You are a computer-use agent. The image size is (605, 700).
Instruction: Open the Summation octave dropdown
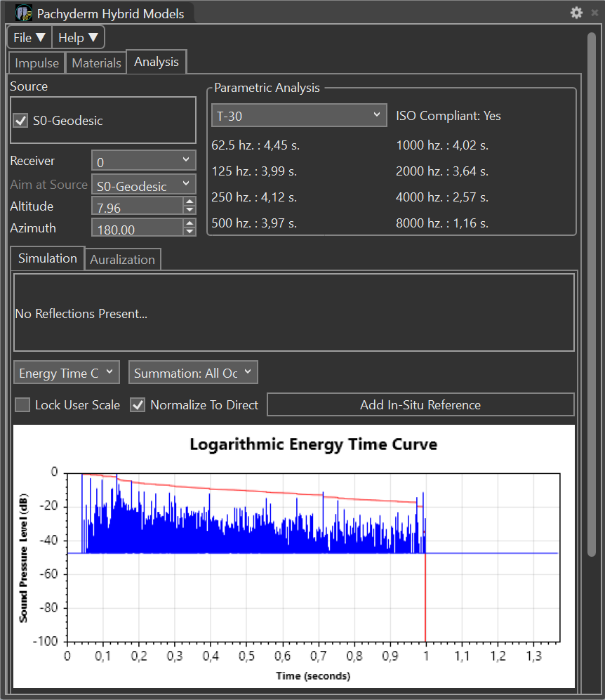click(193, 373)
